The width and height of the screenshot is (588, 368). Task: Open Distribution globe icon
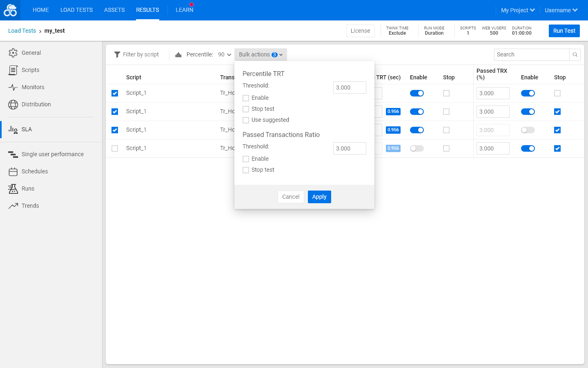coord(13,104)
